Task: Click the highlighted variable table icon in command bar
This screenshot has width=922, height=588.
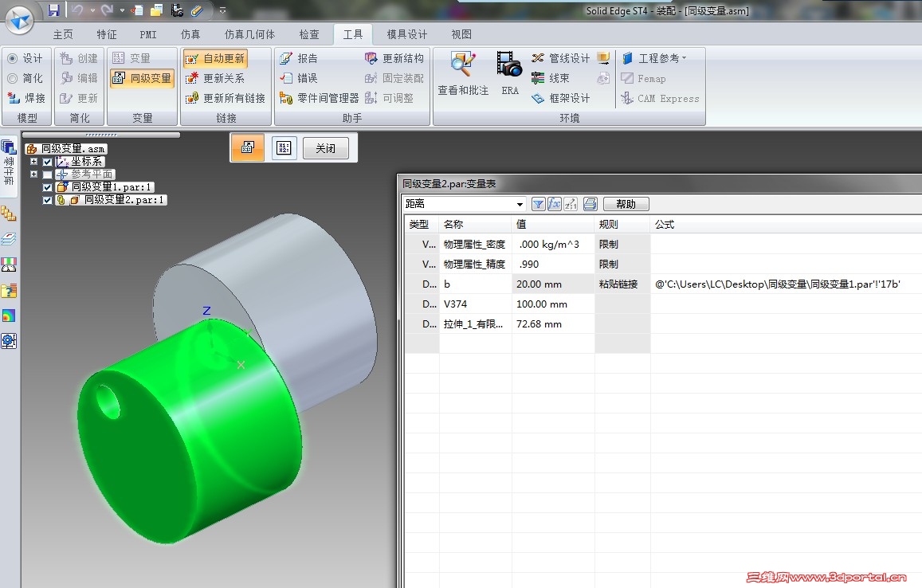Action: click(248, 147)
